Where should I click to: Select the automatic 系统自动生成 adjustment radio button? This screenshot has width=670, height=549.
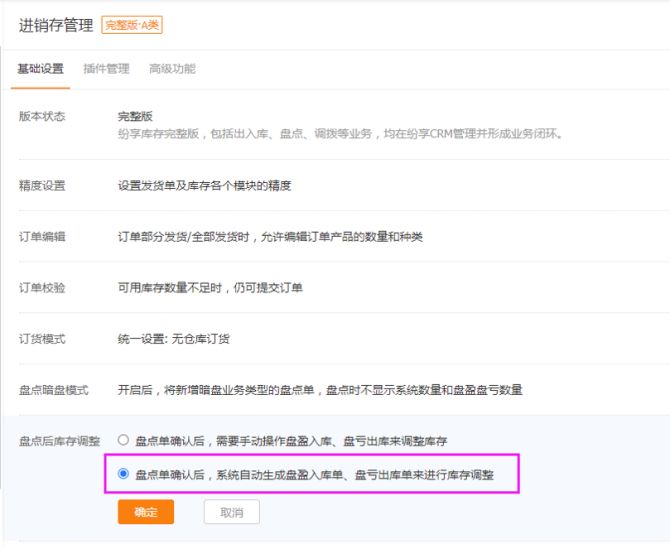pyautogui.click(x=124, y=474)
